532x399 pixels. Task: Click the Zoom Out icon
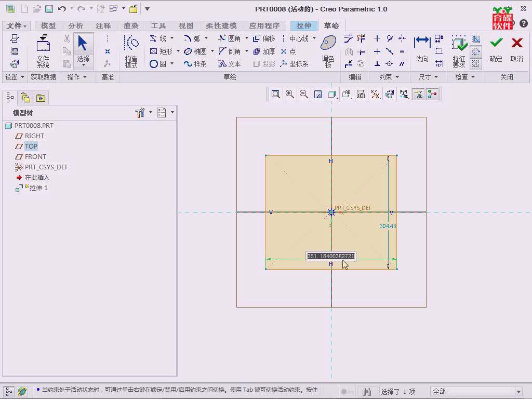(304, 94)
